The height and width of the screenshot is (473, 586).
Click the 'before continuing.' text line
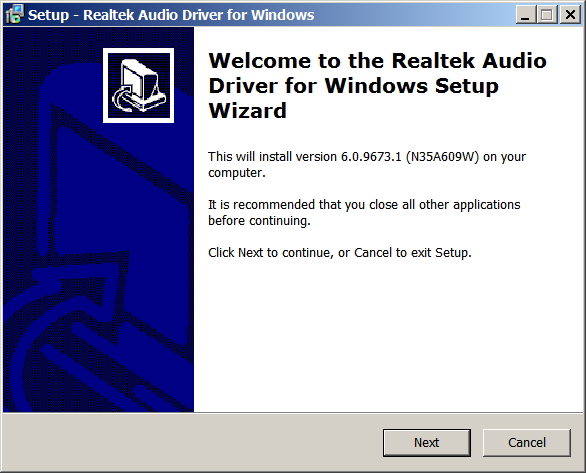pos(259,220)
